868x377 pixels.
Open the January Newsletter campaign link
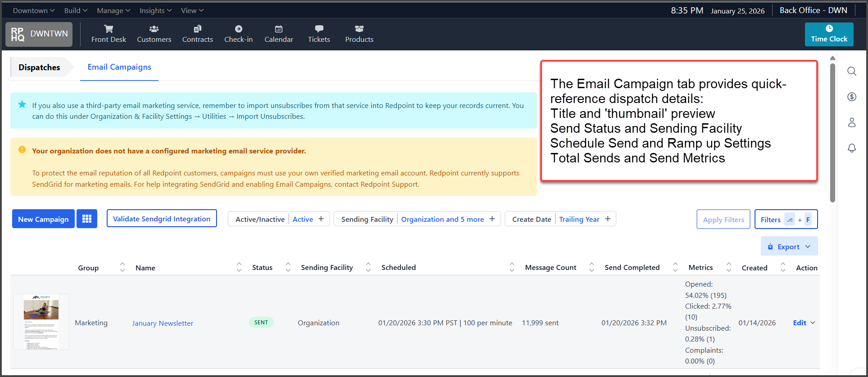tap(163, 323)
